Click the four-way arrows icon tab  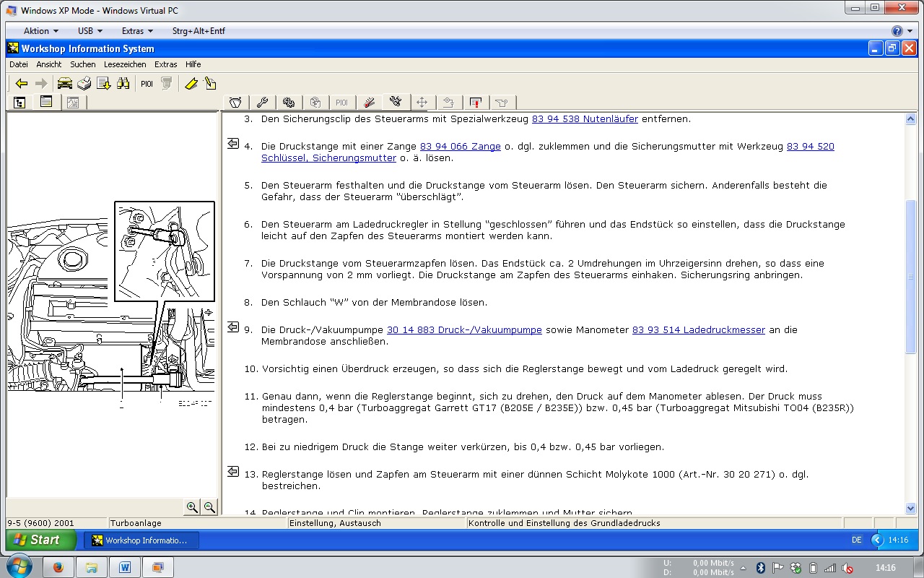point(422,103)
